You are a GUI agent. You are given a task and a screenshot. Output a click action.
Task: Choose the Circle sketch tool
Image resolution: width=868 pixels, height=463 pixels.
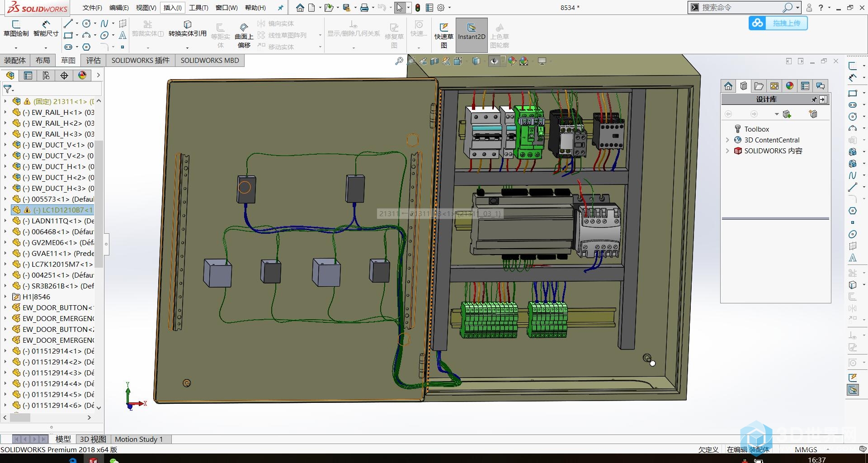86,24
